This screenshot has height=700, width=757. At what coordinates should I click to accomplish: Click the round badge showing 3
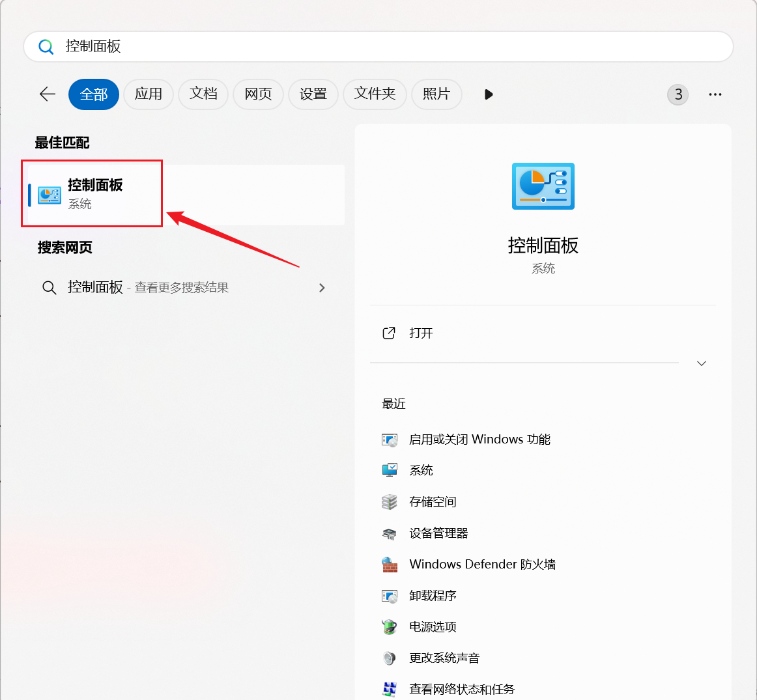[x=678, y=94]
